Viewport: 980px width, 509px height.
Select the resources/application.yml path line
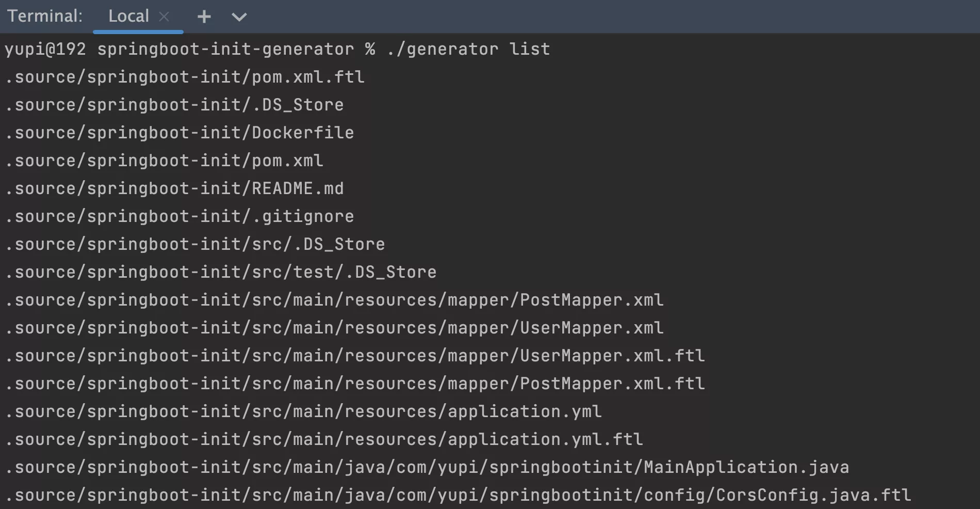(x=303, y=411)
